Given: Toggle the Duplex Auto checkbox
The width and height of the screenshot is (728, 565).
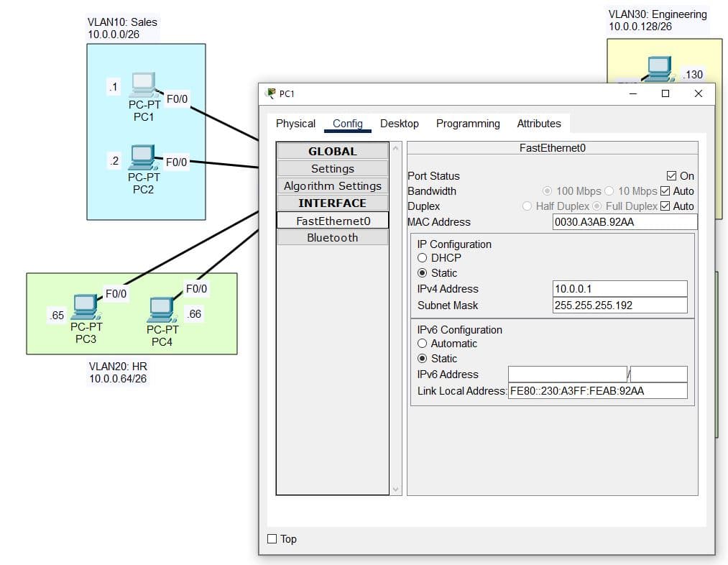Looking at the screenshot, I should tap(665, 206).
